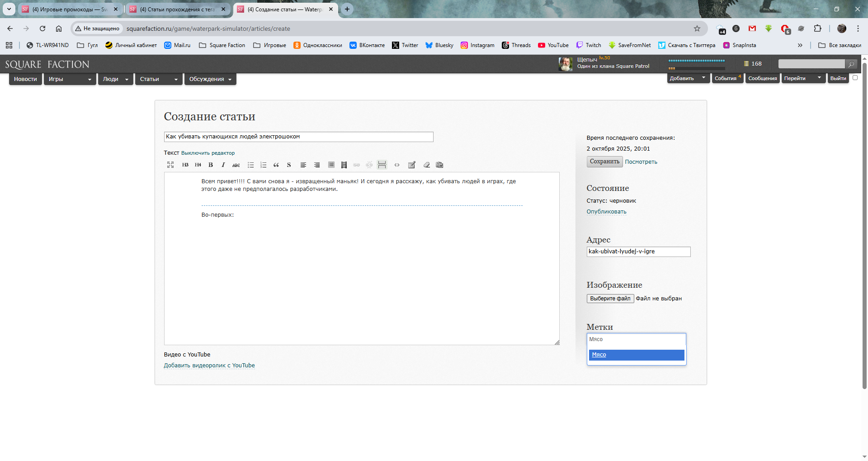The height and width of the screenshot is (461, 868).
Task: Apply italic formatting in the editor
Action: point(223,165)
